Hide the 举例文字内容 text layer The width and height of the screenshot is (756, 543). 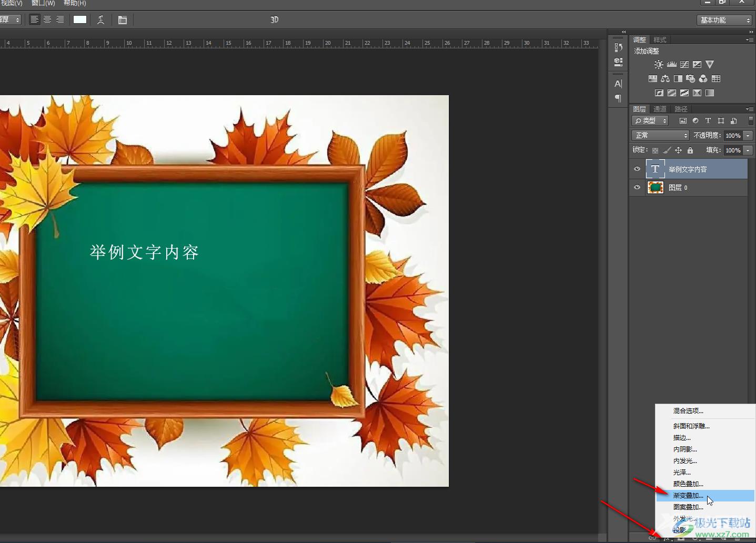tap(637, 169)
